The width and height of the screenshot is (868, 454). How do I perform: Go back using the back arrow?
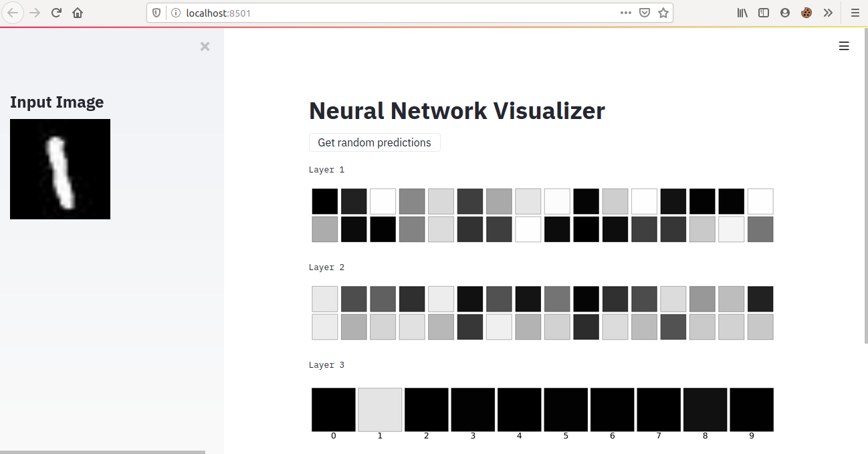pyautogui.click(x=13, y=13)
